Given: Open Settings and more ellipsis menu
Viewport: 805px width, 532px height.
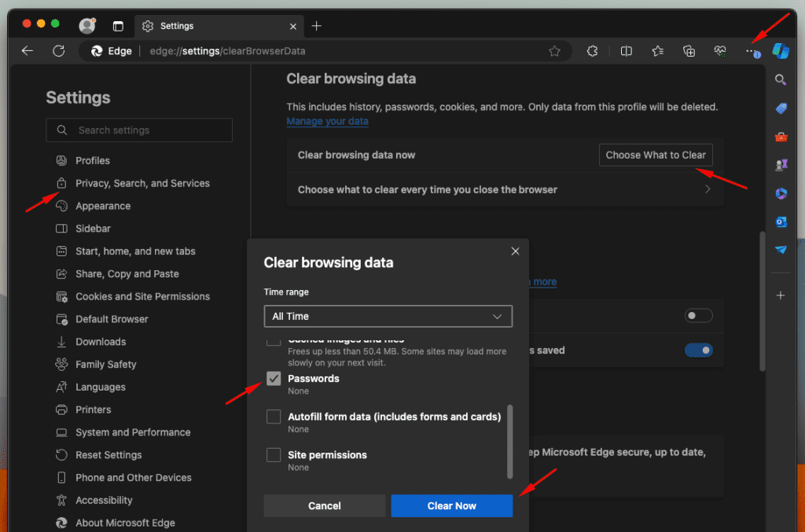Looking at the screenshot, I should point(751,51).
